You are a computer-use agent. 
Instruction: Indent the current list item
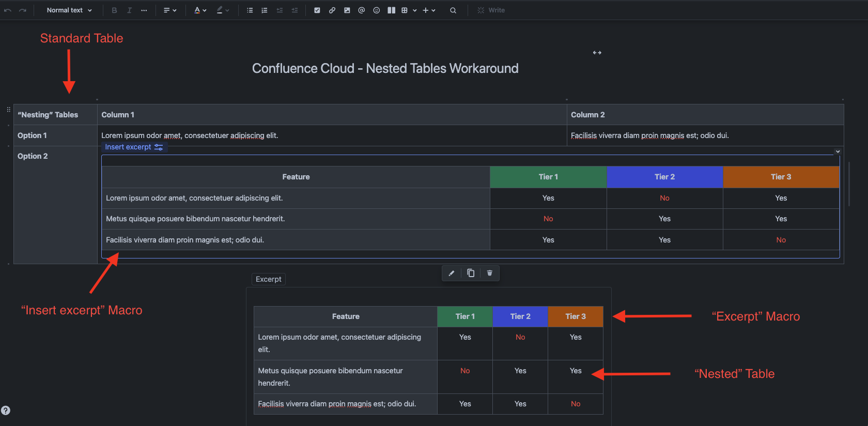click(x=295, y=10)
